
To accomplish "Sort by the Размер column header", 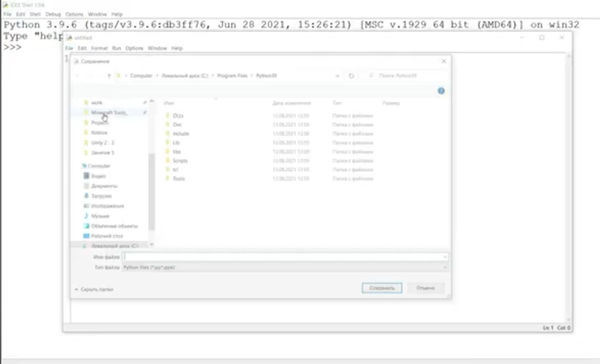I will click(391, 103).
